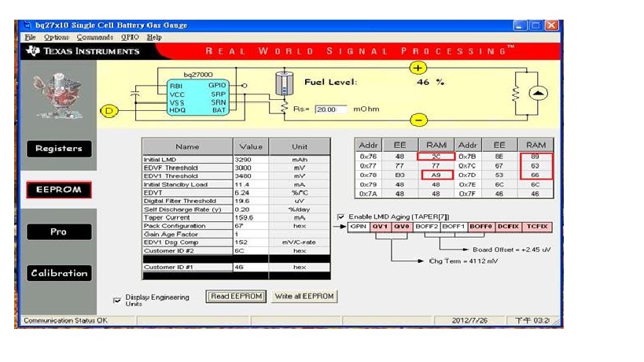Click RAM cell 66 at address 0x7D

535,175
